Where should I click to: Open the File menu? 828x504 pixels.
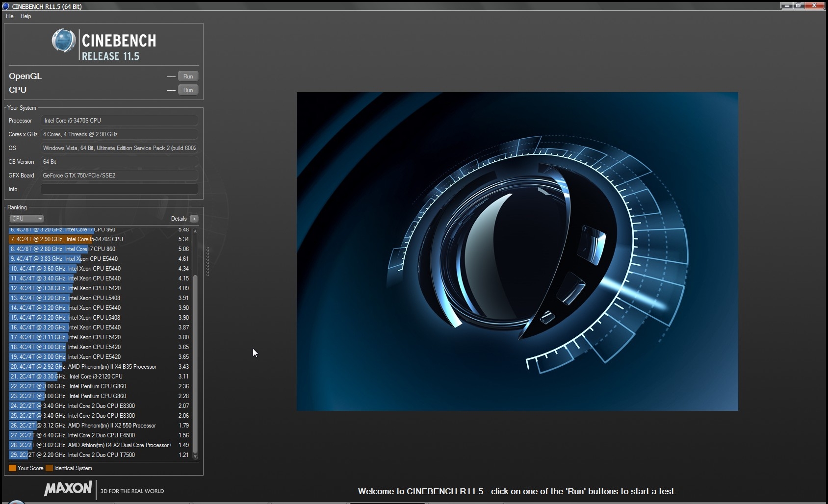click(9, 16)
